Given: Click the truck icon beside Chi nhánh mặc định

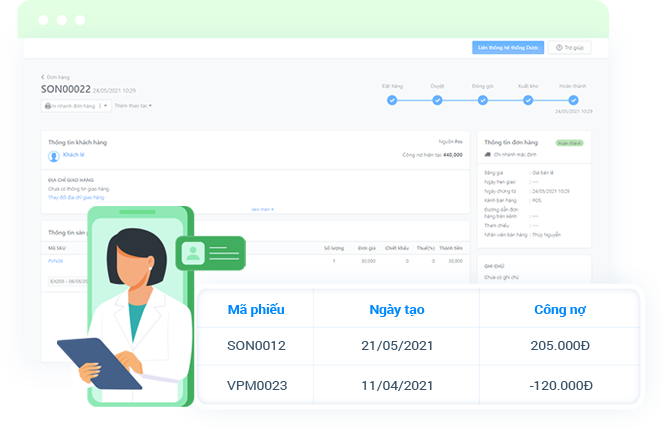Looking at the screenshot, I should 487,155.
